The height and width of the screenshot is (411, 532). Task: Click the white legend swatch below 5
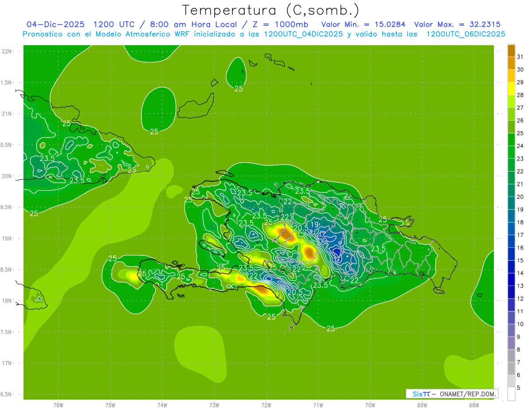[x=511, y=394]
